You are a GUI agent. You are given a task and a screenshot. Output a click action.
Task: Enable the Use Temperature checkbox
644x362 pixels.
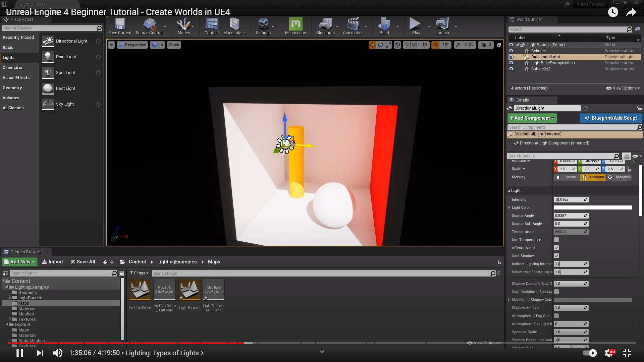[x=556, y=240]
